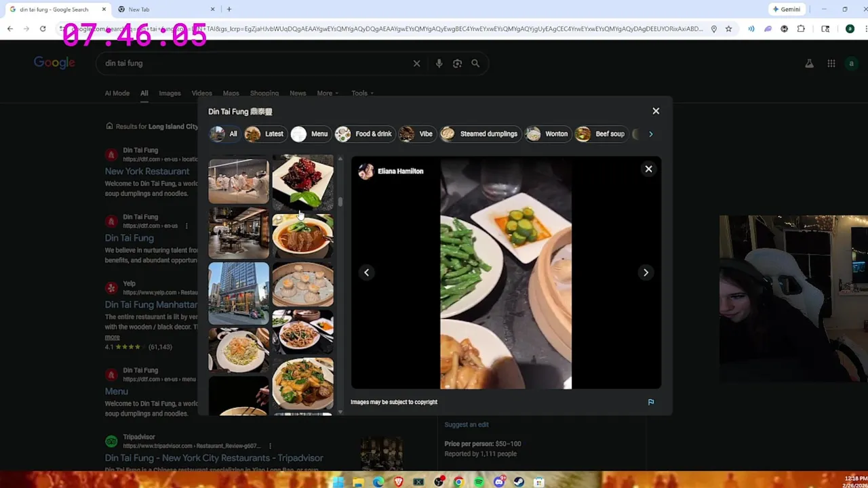Go to the next photo in viewer
The height and width of the screenshot is (488, 868).
click(646, 272)
